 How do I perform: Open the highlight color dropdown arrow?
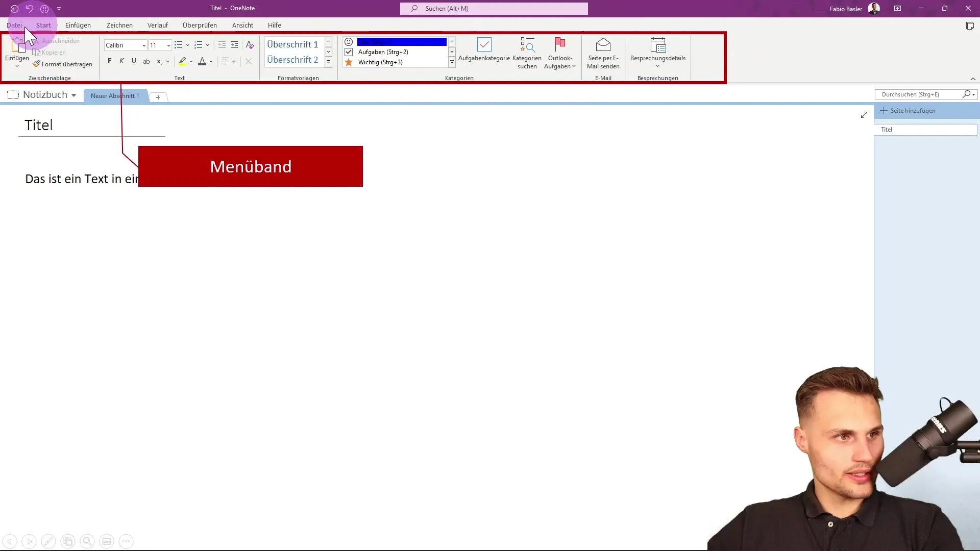click(x=191, y=62)
